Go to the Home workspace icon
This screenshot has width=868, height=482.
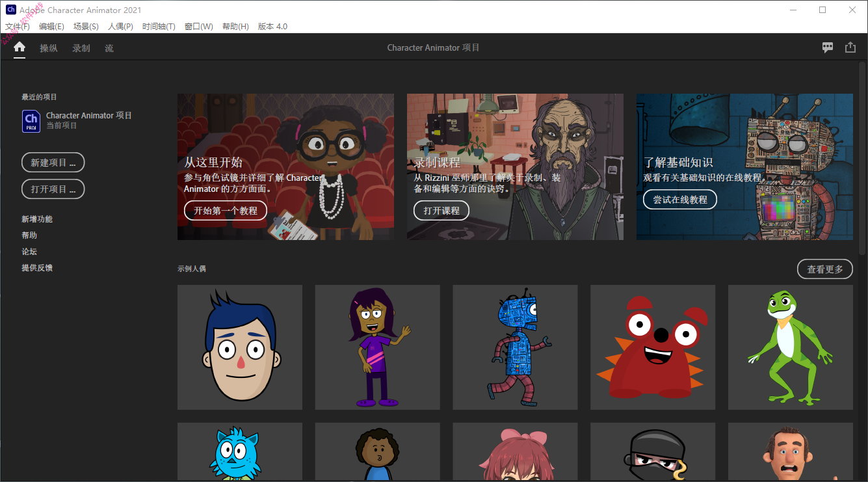20,47
